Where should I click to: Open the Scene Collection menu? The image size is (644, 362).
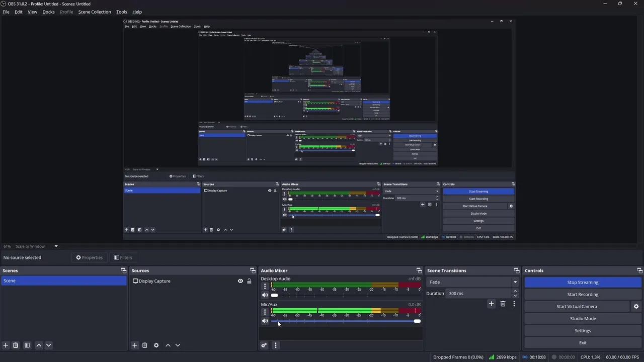(95, 12)
